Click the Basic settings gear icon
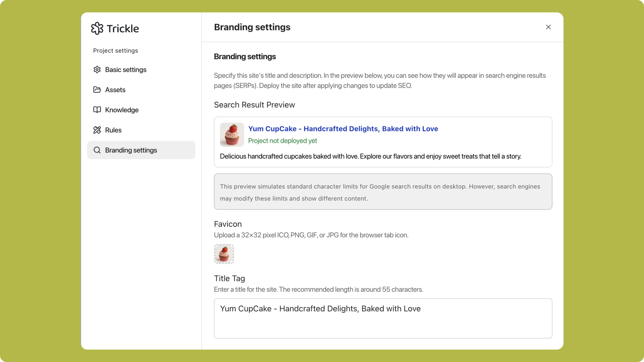644x362 pixels. point(97,69)
